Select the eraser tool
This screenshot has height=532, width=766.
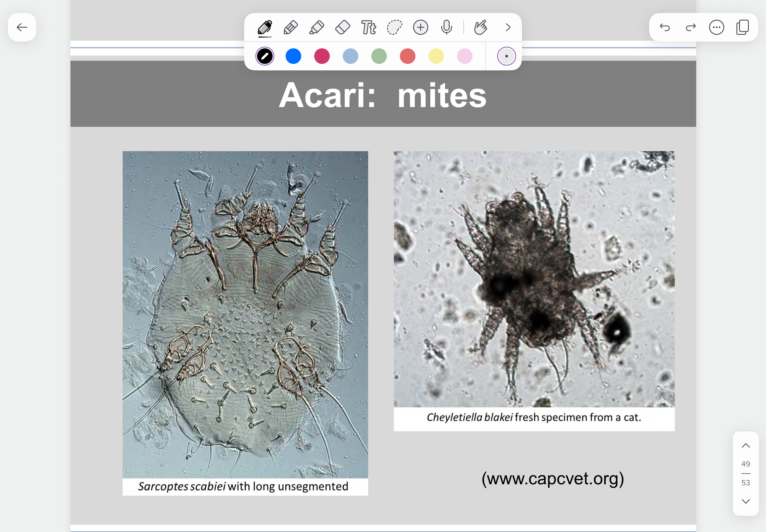coord(342,27)
